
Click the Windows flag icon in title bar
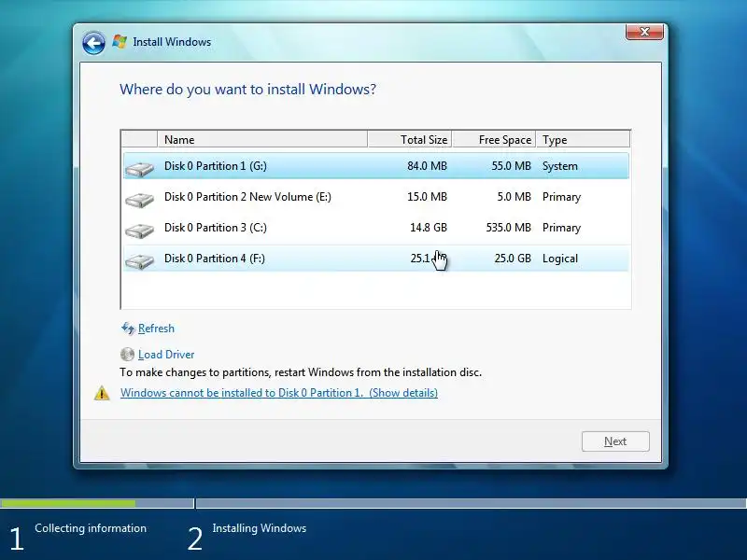tap(120, 42)
